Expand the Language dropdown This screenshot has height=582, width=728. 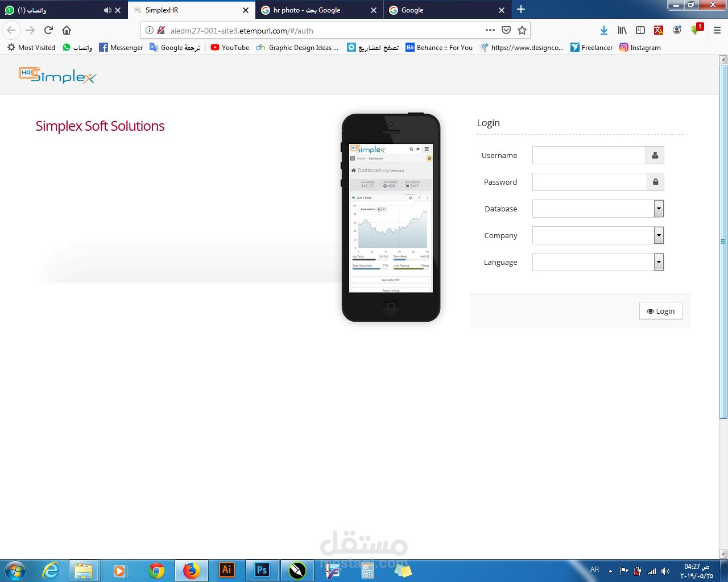pyautogui.click(x=659, y=262)
